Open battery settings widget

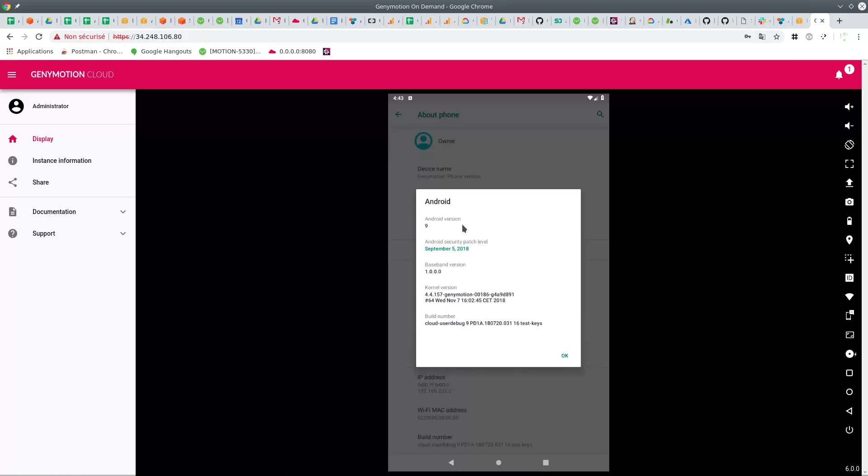point(849,221)
